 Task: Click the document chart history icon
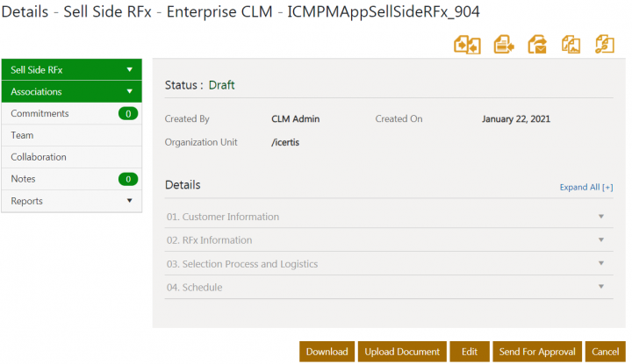pyautogui.click(x=571, y=44)
